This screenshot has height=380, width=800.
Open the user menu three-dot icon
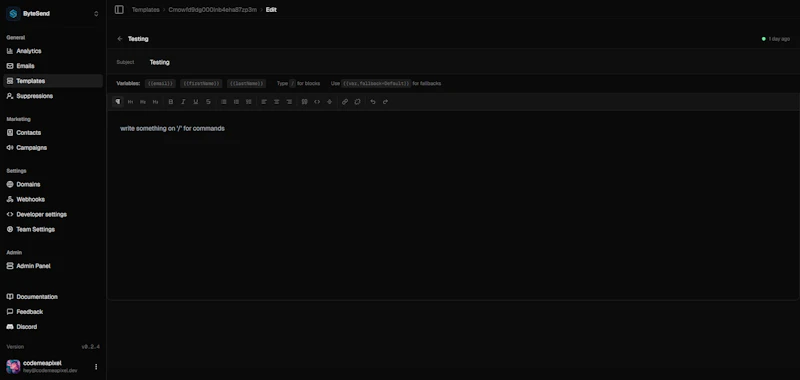pos(96,366)
